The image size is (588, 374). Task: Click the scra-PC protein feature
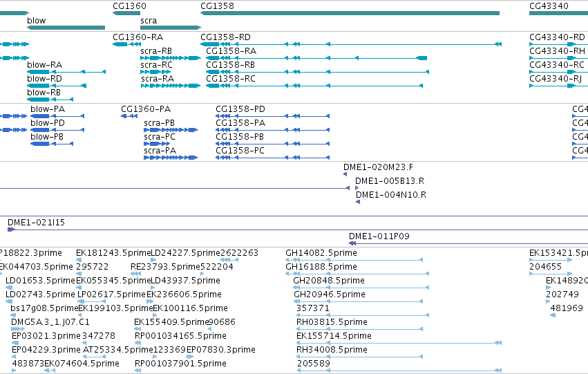coord(157,144)
